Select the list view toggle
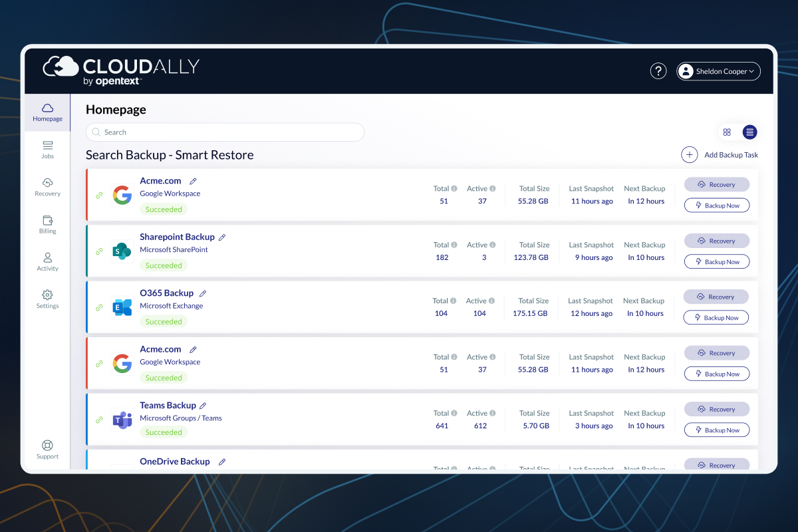Screen dimensions: 798x532 pos(749,132)
